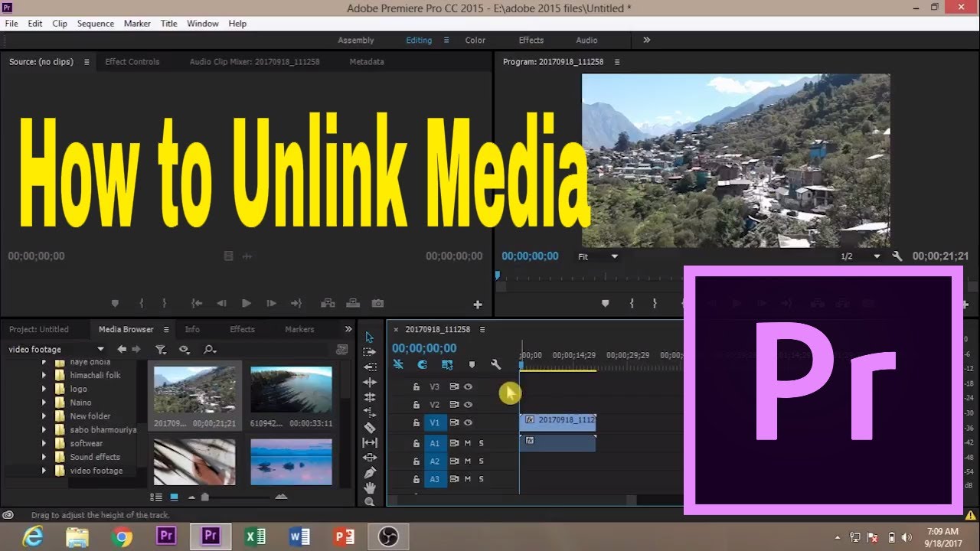980x551 pixels.
Task: Select the Track Select Forward tool
Action: [370, 352]
